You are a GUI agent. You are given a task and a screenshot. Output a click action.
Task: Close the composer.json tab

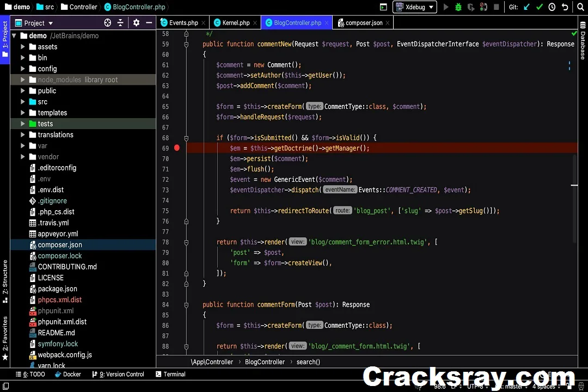coord(388,23)
